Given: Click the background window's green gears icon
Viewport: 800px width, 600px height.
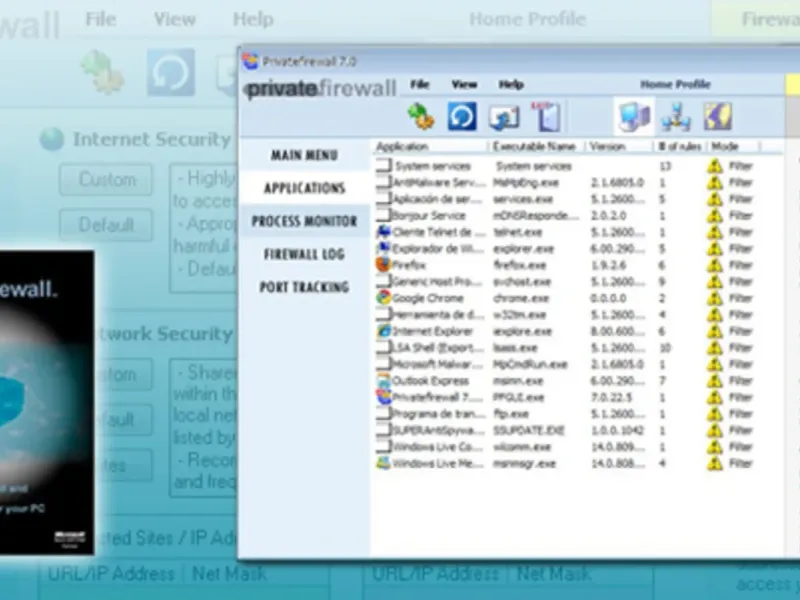Looking at the screenshot, I should (103, 72).
